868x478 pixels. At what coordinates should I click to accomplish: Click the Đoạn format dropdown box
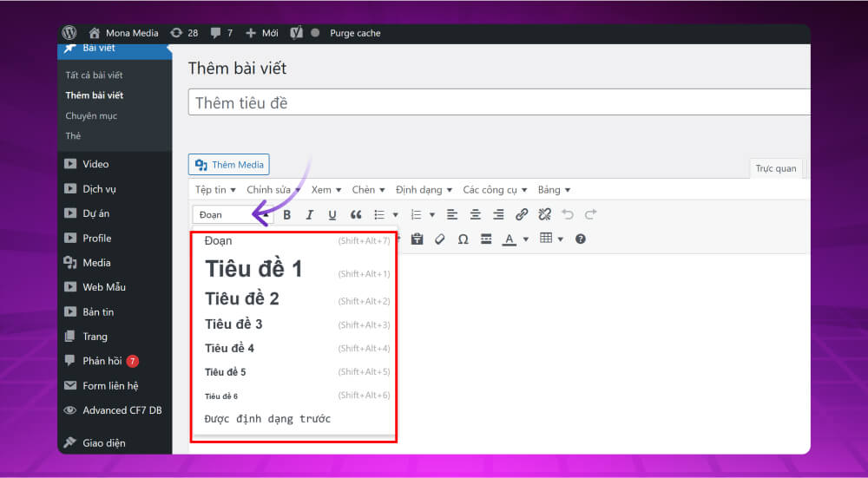tap(233, 214)
